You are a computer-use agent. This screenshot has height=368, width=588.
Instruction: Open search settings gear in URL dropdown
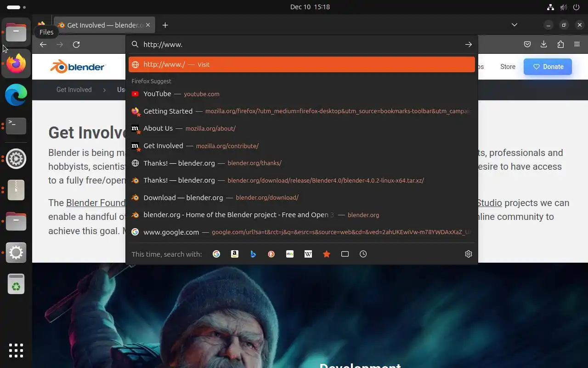pos(469,254)
